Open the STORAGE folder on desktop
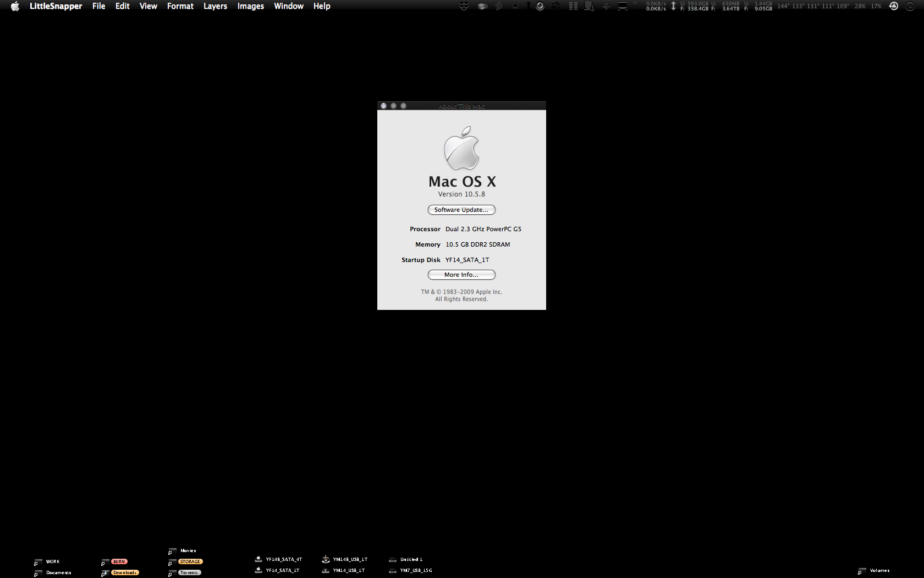924x578 pixels. coord(185,561)
